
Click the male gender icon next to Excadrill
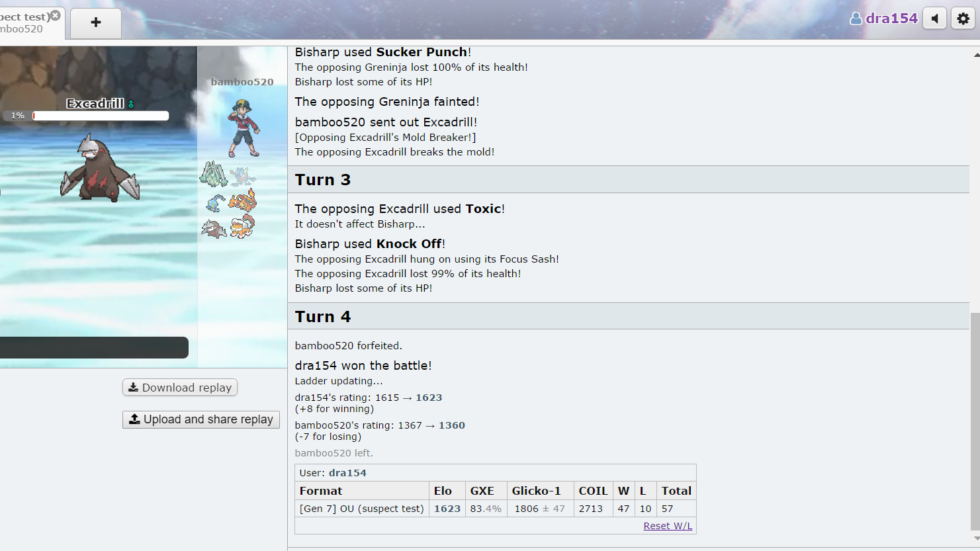pos(131,104)
